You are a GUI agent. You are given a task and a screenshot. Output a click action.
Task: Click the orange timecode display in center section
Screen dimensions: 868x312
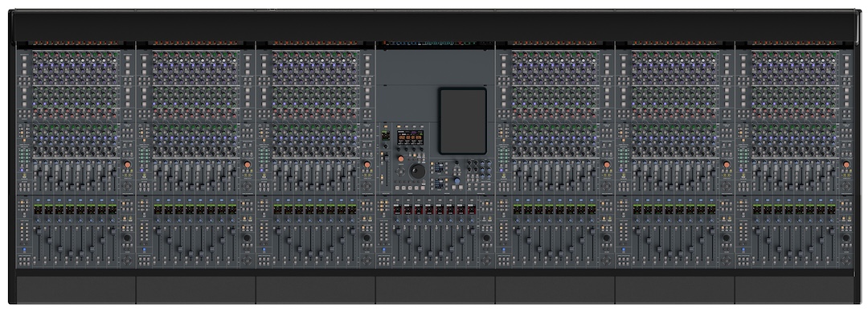pyautogui.click(x=410, y=137)
